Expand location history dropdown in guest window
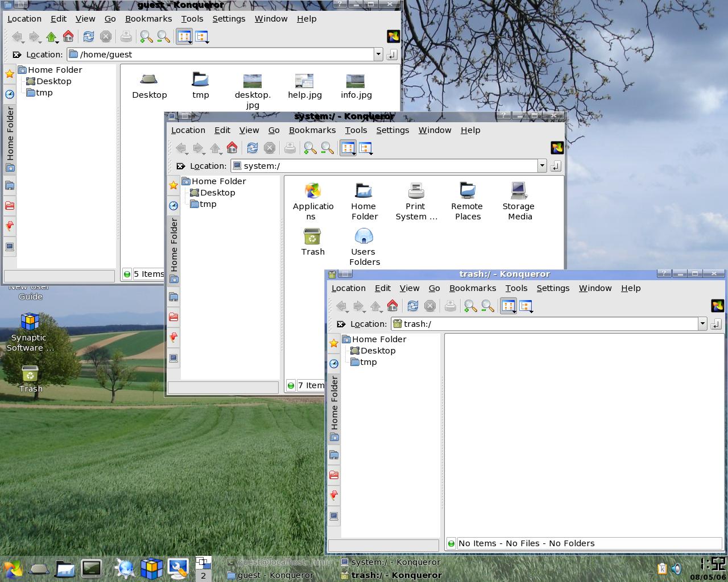 pos(378,55)
